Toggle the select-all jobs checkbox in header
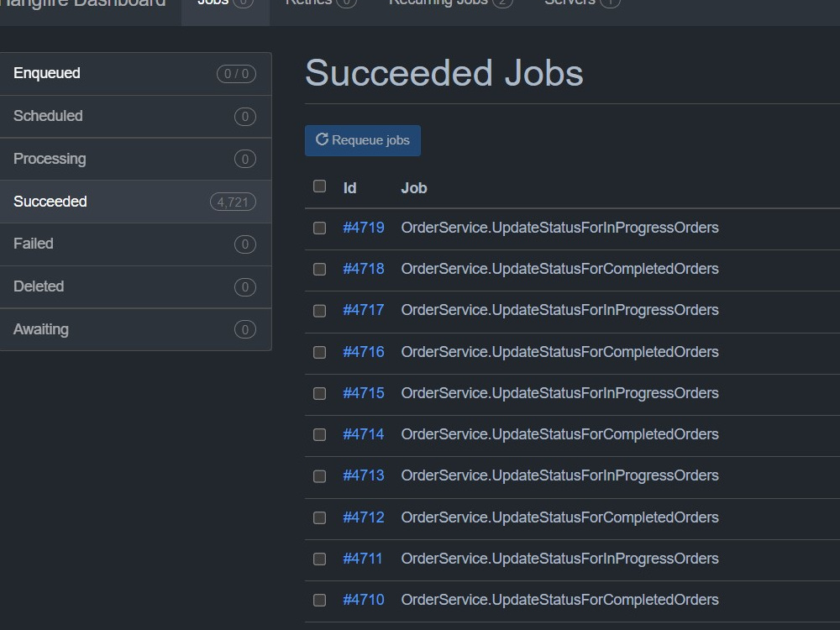The width and height of the screenshot is (840, 630). (x=319, y=186)
